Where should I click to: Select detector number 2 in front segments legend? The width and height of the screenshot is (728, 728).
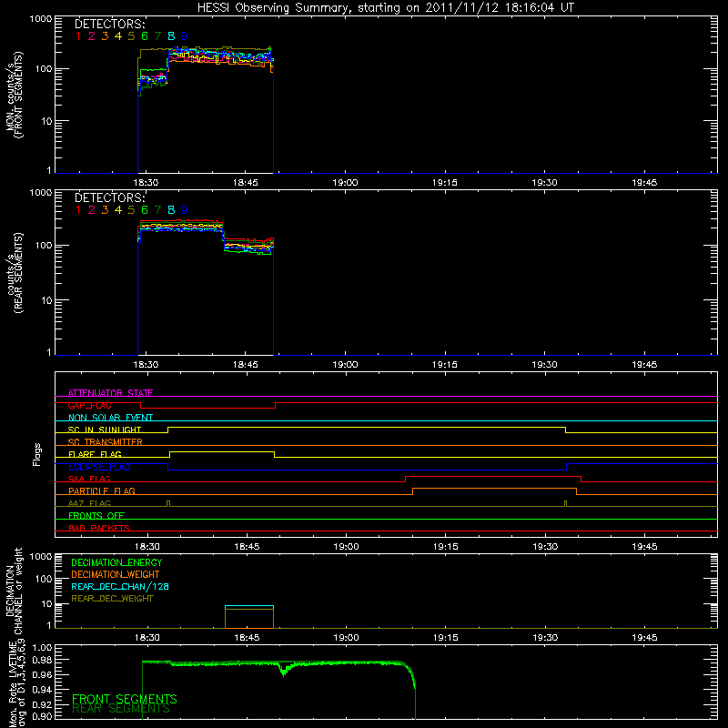coord(92,36)
